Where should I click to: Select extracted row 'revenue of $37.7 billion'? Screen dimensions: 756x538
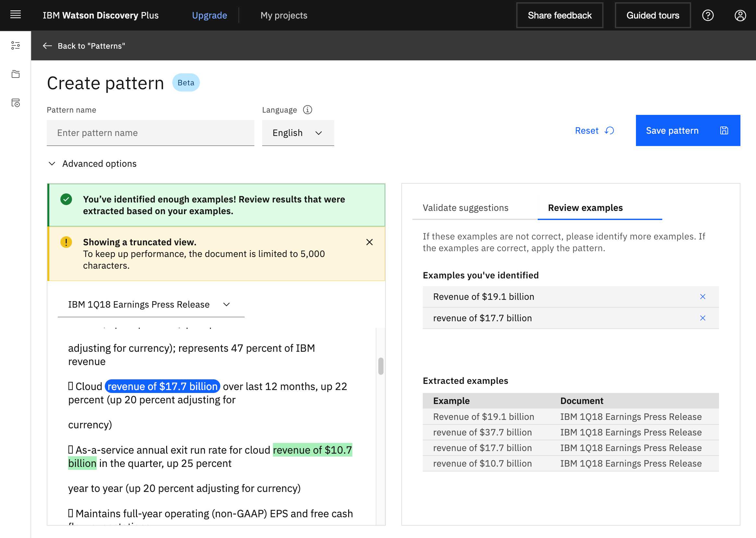pos(570,432)
